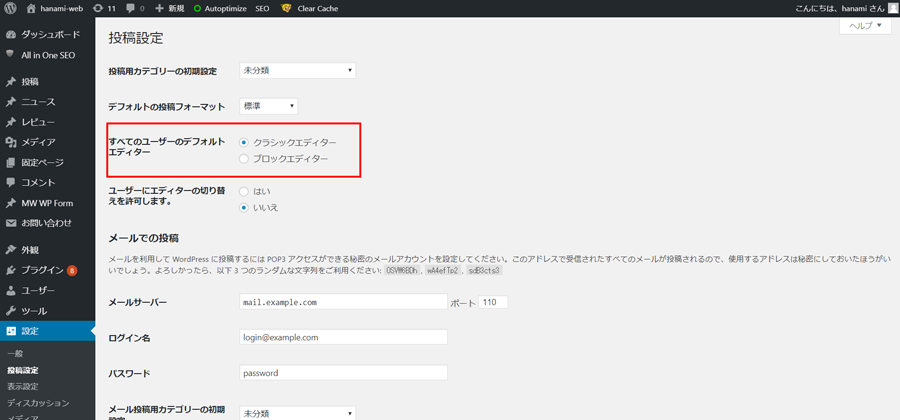Open the ディスカッション submenu item
The width and height of the screenshot is (900, 420).
[x=38, y=403]
